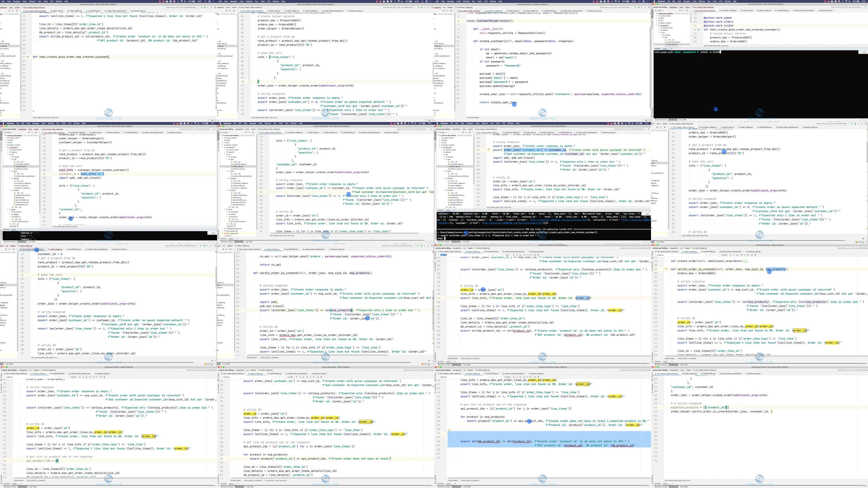Switch to customers_helper.py tab above pytest.mark.tcid49 code
This screenshot has height=488, width=868.
[729, 11]
